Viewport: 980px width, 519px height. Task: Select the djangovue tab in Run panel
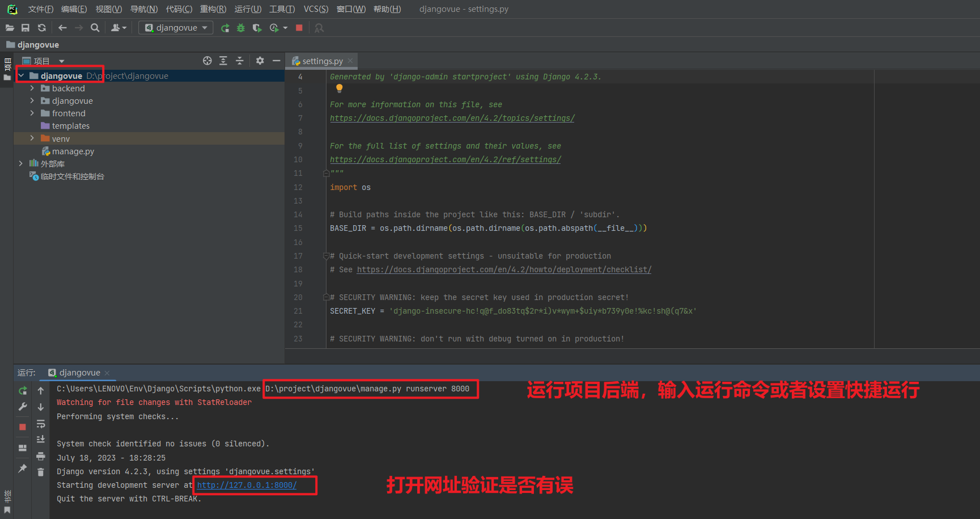click(x=79, y=373)
